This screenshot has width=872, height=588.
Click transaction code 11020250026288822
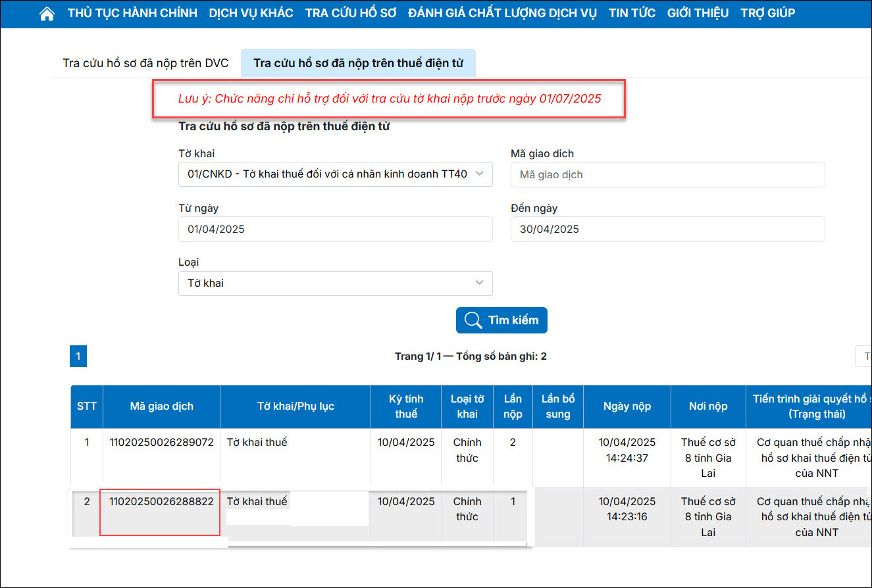(161, 502)
